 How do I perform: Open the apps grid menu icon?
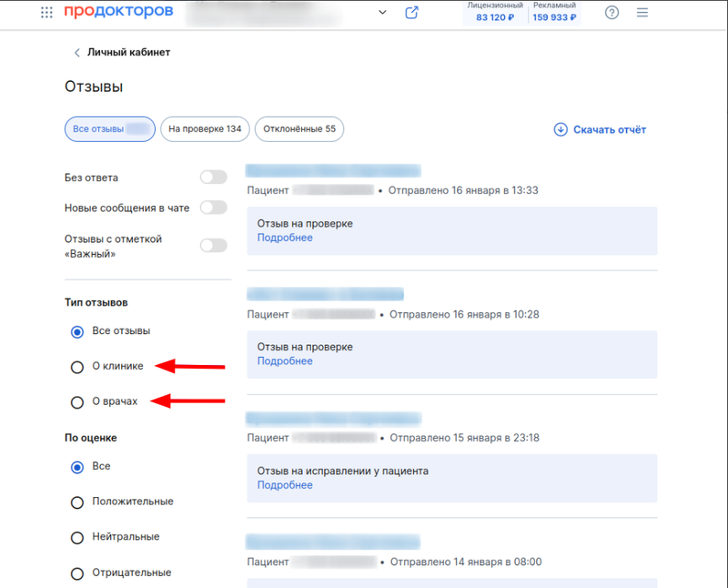coord(46,13)
